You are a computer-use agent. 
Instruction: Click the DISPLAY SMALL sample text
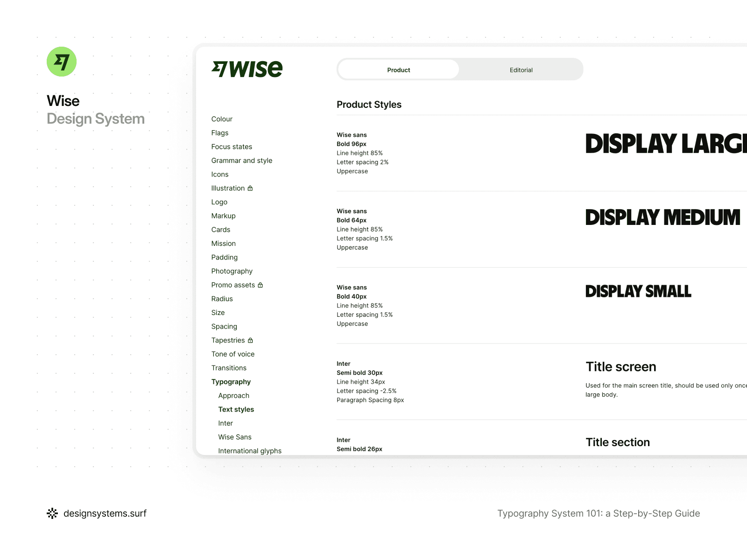pyautogui.click(x=638, y=291)
